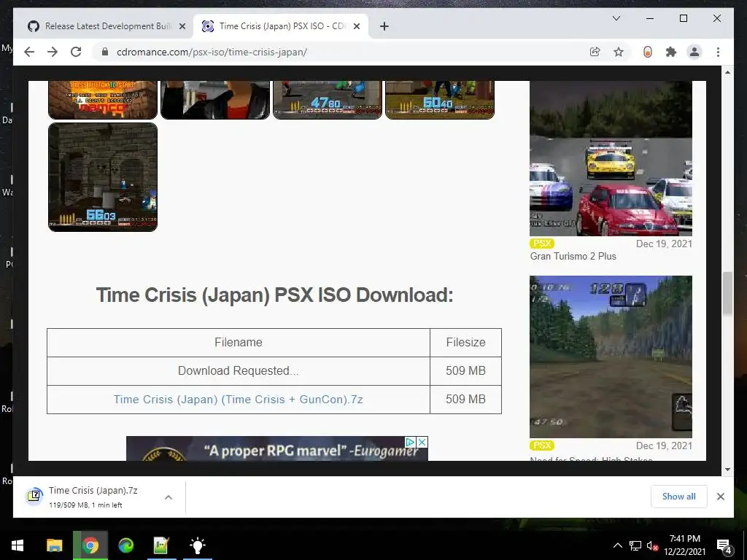This screenshot has height=560, width=747.
Task: Click the Download Requested... cell
Action: [239, 371]
